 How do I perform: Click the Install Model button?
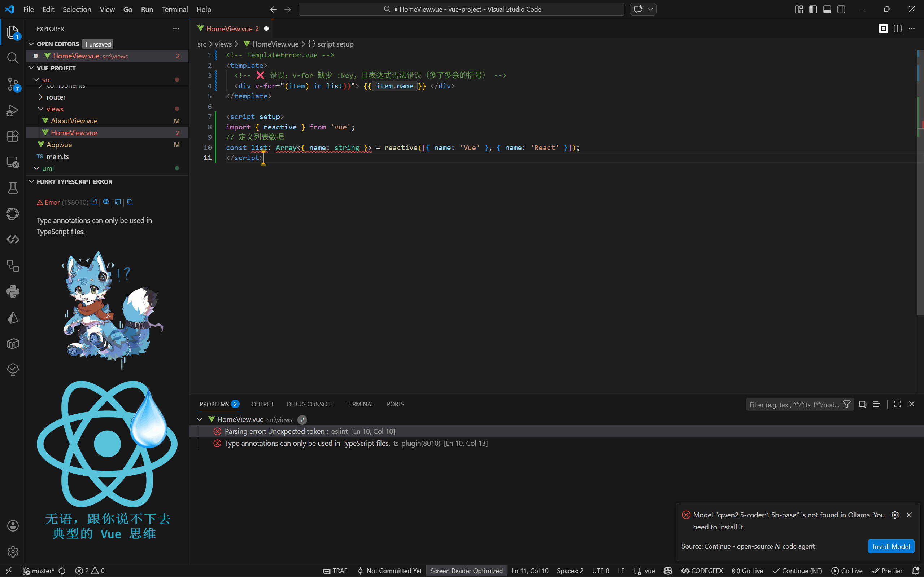[x=891, y=546]
